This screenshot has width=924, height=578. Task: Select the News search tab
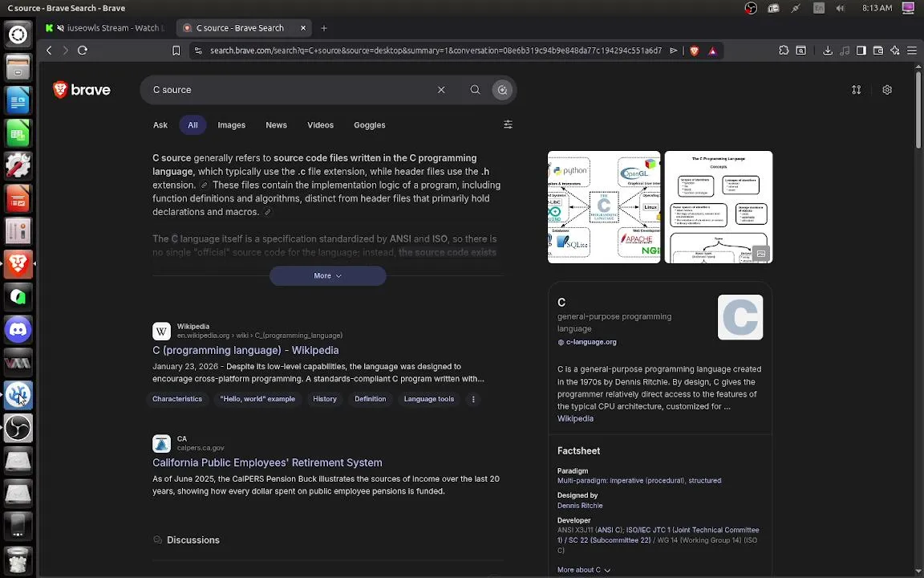(277, 125)
